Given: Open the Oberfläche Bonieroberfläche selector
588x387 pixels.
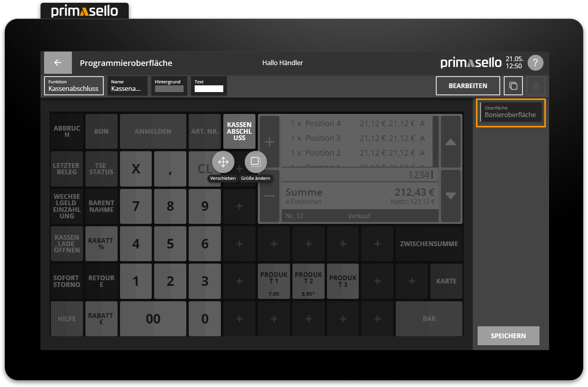Looking at the screenshot, I should [511, 112].
